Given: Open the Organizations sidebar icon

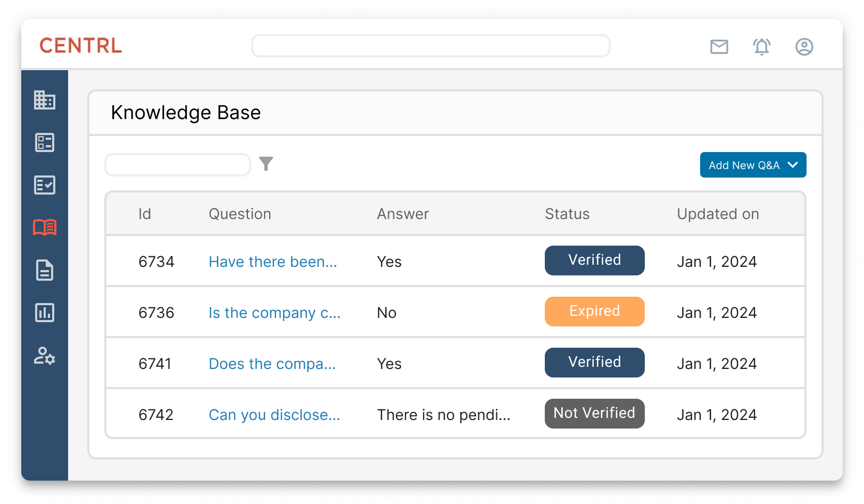Looking at the screenshot, I should 45,100.
